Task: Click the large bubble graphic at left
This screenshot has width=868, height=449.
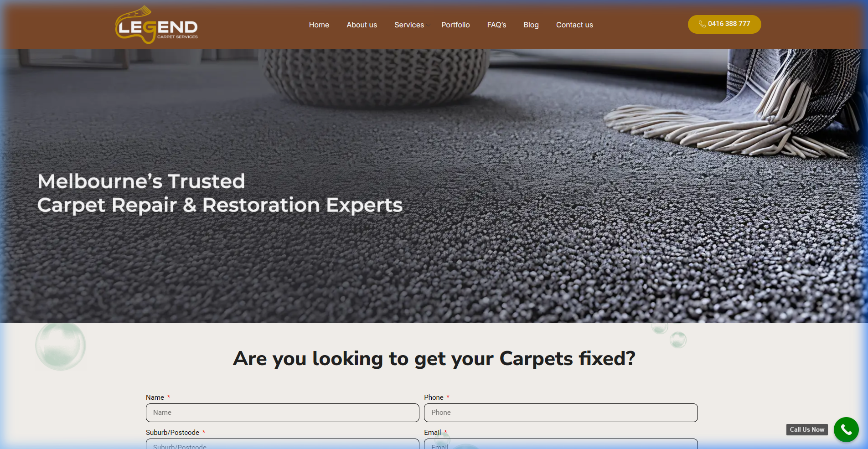Action: (61, 346)
